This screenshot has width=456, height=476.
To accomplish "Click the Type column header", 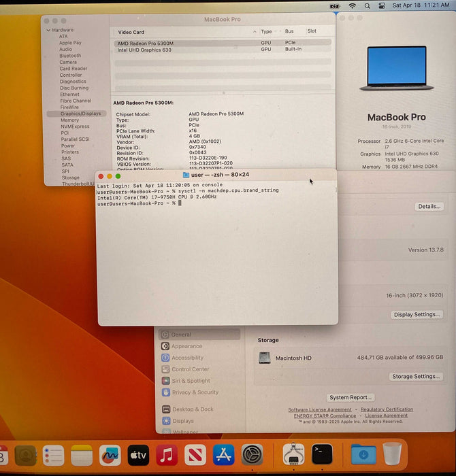I will coord(266,31).
